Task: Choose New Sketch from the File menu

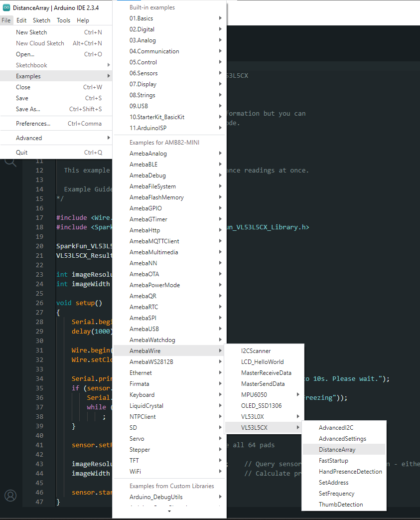Action: (x=31, y=32)
